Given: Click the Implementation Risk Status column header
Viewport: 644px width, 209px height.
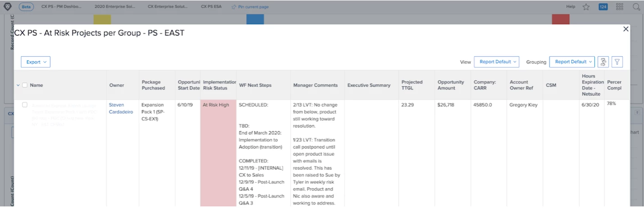Looking at the screenshot, I should click(x=219, y=85).
